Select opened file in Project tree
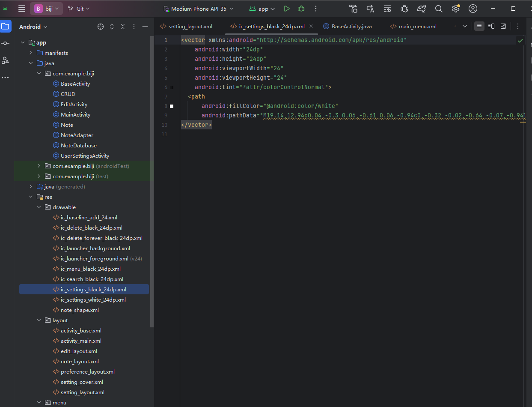 (x=101, y=27)
